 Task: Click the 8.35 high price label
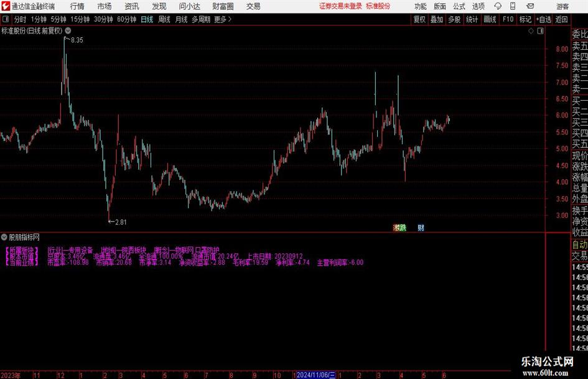coord(77,40)
